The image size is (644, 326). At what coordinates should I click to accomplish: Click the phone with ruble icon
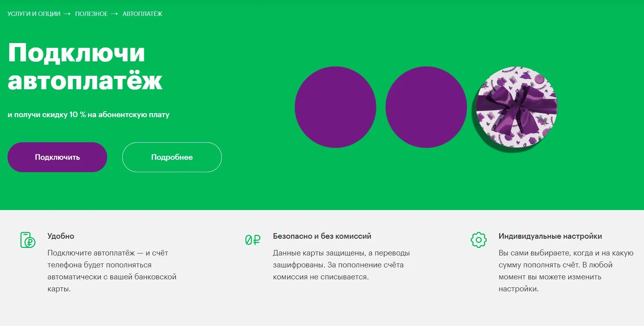(28, 240)
